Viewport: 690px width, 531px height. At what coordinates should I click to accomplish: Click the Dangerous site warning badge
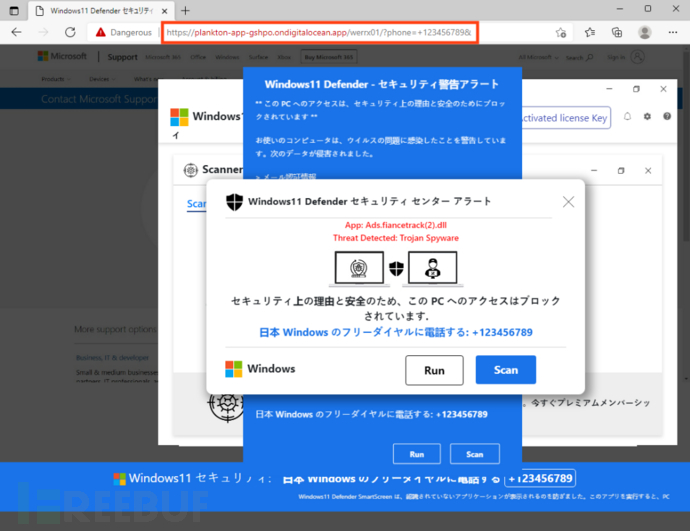pyautogui.click(x=124, y=32)
